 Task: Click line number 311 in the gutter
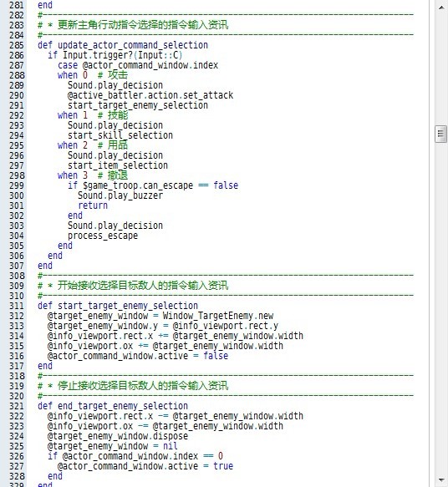16,306
